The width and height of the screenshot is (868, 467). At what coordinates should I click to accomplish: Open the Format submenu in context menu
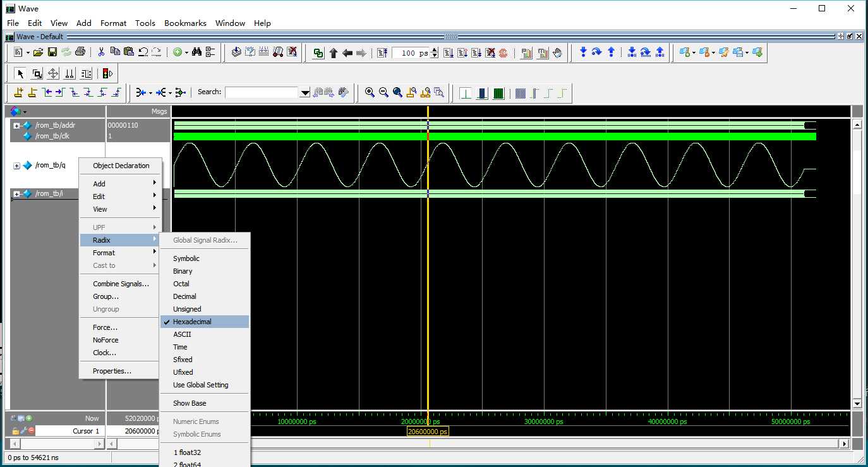pyautogui.click(x=120, y=253)
